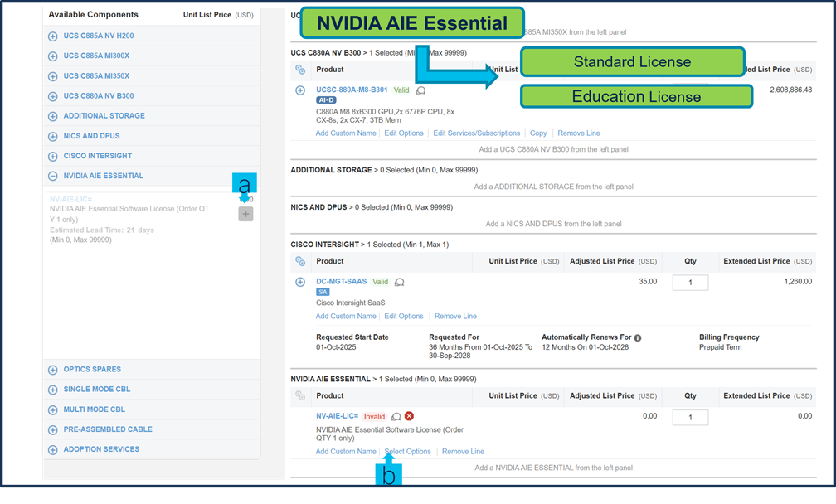Viewport: 836px width, 504px height.
Task: Open comment icon next to NV-AIE-LIC=
Action: [x=396, y=417]
